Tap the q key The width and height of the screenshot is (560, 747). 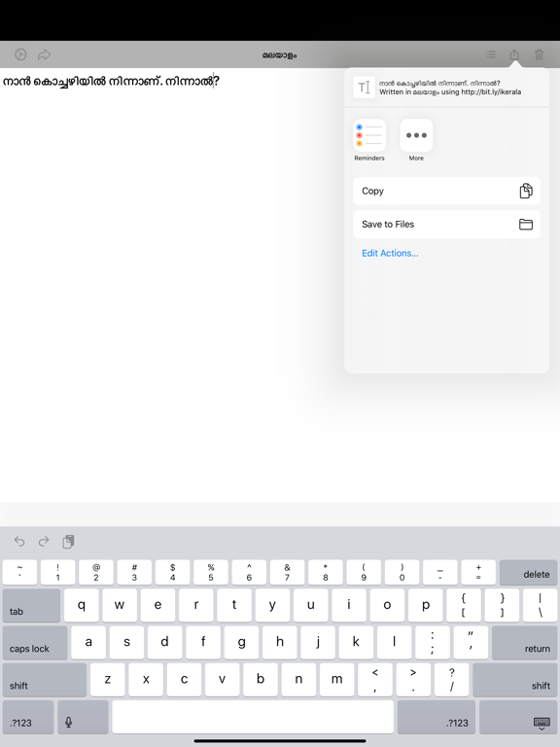tap(82, 606)
